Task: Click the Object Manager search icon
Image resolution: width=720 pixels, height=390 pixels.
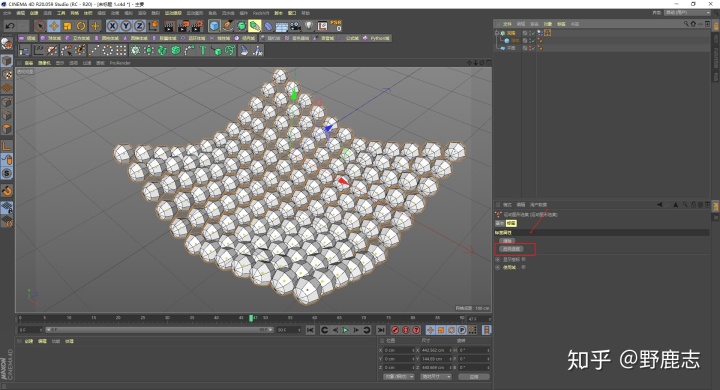Action: [x=686, y=23]
